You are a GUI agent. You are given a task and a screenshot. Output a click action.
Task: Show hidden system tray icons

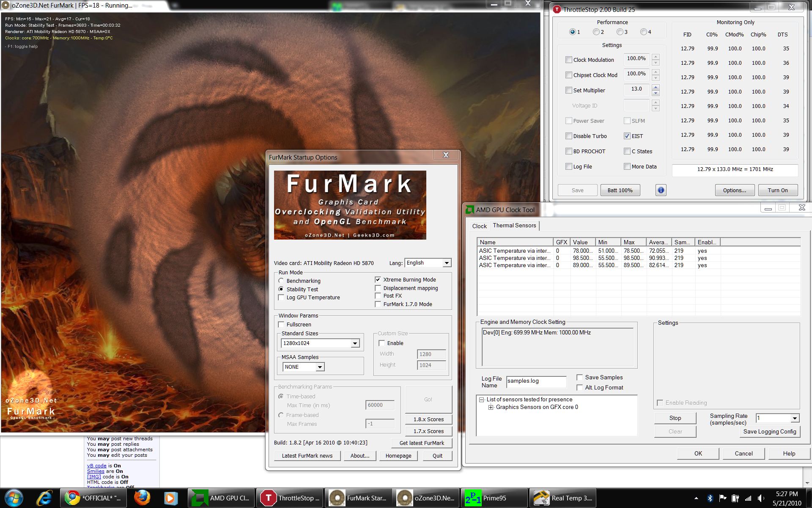[x=696, y=498]
